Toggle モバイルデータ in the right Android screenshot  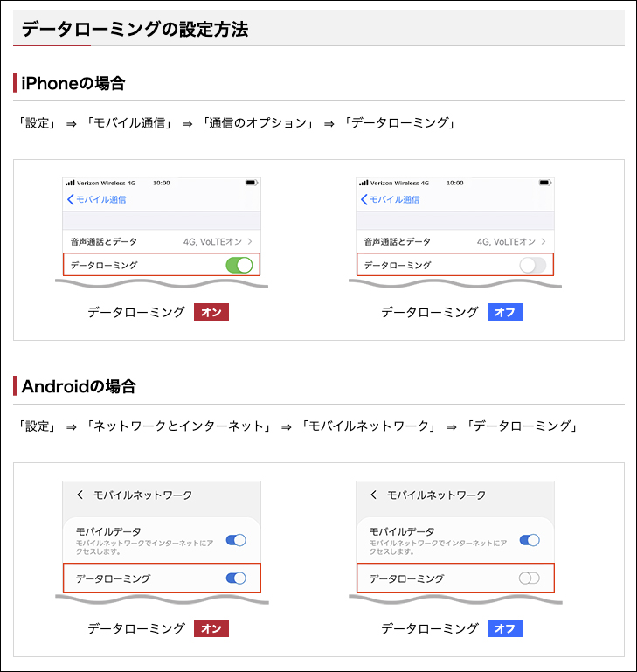pos(529,540)
